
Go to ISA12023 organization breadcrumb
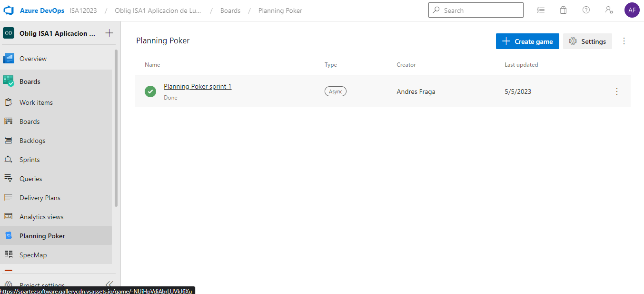tap(83, 10)
